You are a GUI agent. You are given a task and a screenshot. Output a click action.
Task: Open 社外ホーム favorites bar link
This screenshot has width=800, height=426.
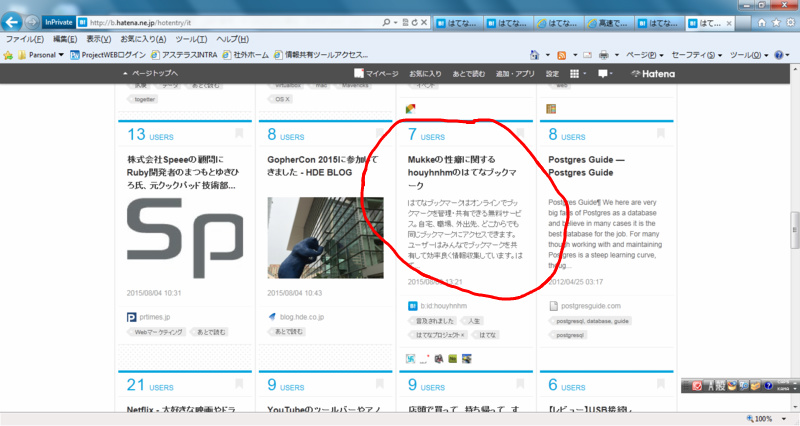[245, 55]
